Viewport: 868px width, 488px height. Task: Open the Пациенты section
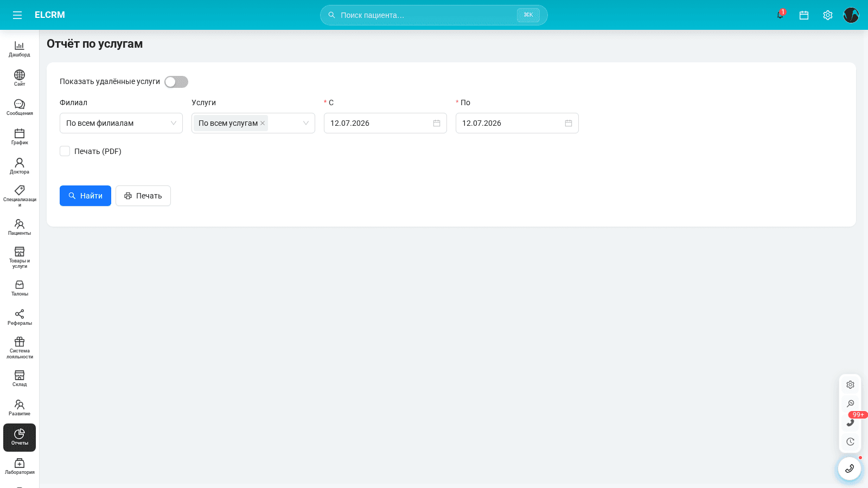pos(20,227)
